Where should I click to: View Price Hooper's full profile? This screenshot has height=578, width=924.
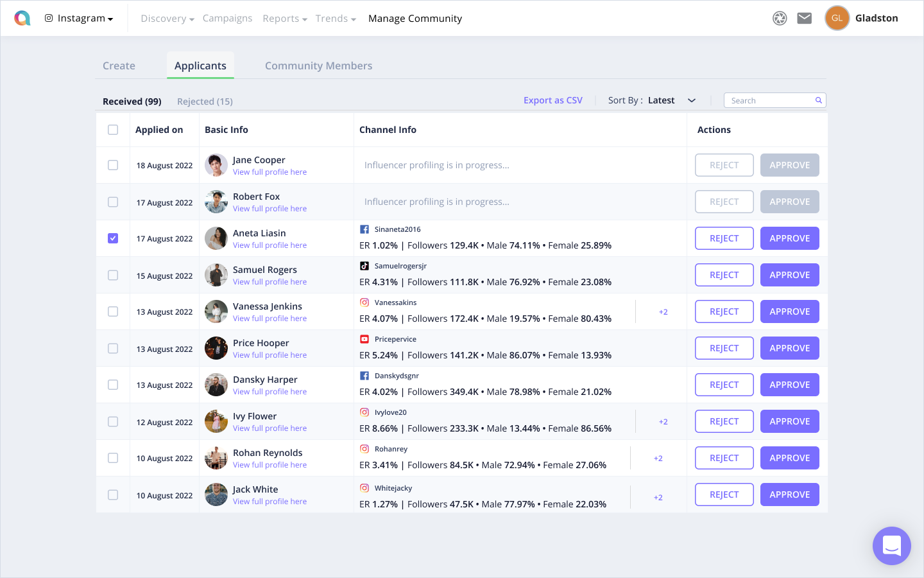(x=269, y=355)
